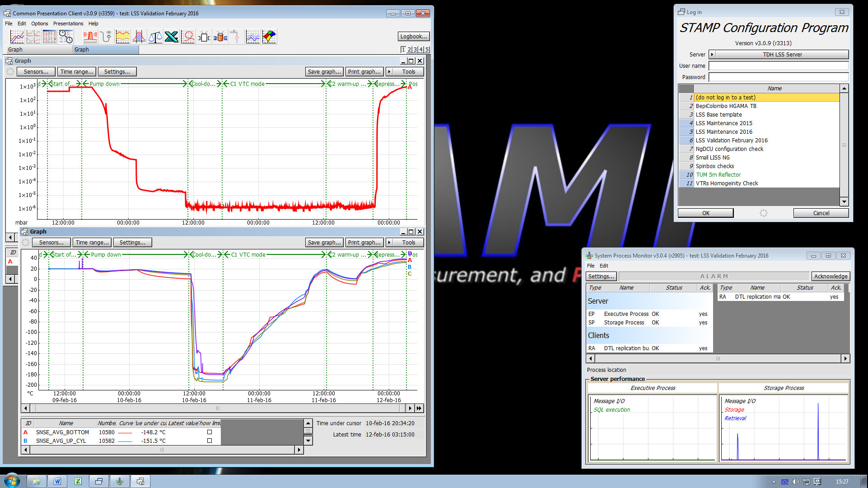Screen dimensions: 868x488
Task: Open Windows Explorer from the taskbar
Action: (37, 481)
